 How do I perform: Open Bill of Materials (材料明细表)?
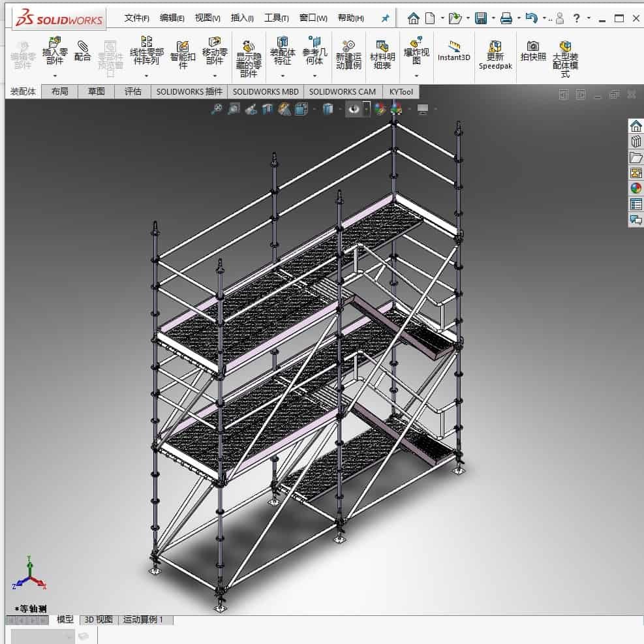[x=382, y=55]
